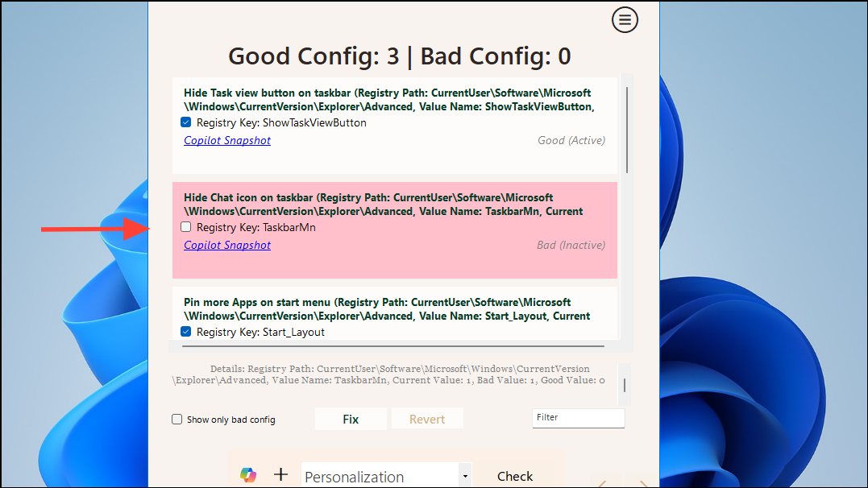The height and width of the screenshot is (488, 868).
Task: Click the colorful Copilot logo icon
Action: click(x=248, y=475)
